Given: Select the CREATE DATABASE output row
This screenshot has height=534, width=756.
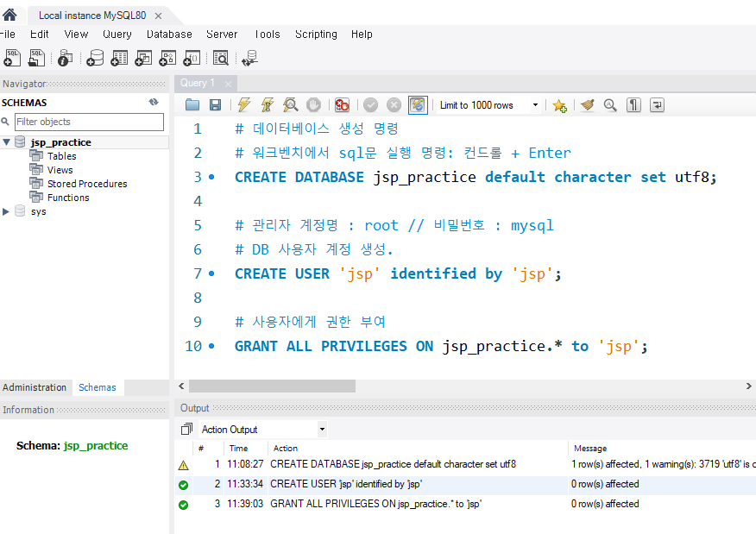Looking at the screenshot, I should coord(465,464).
